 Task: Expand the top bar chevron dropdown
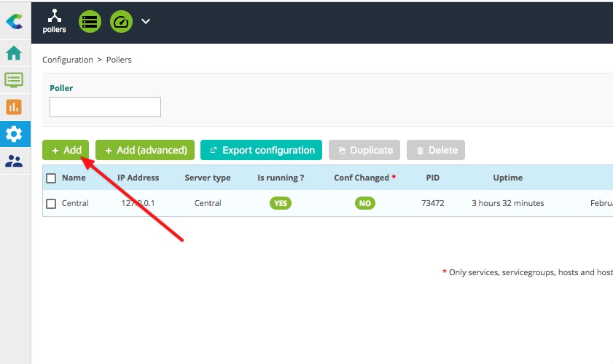pos(146,21)
